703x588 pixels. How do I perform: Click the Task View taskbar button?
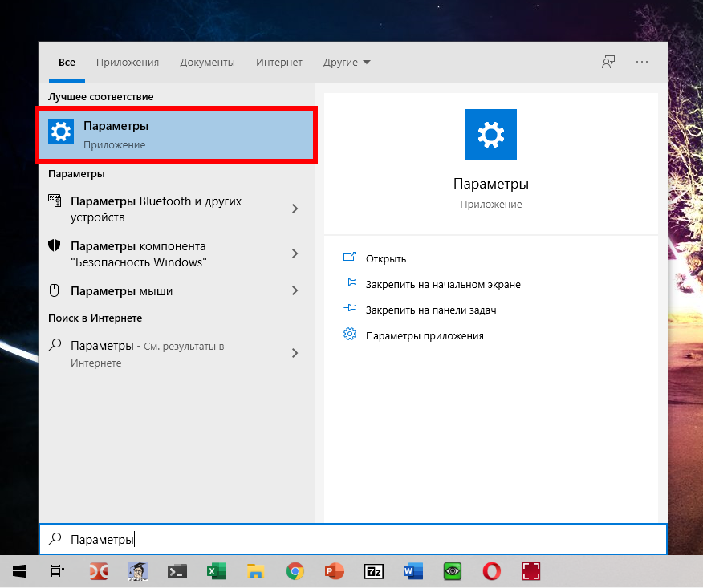click(58, 571)
